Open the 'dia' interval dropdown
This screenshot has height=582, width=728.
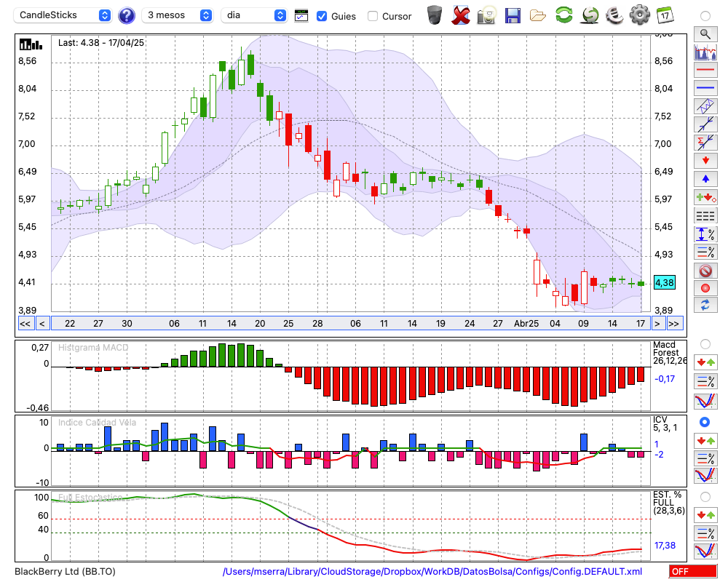pyautogui.click(x=253, y=15)
